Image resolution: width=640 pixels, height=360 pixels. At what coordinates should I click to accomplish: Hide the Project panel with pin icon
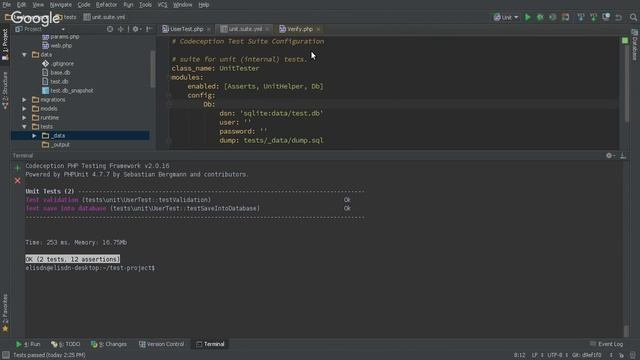(x=149, y=29)
